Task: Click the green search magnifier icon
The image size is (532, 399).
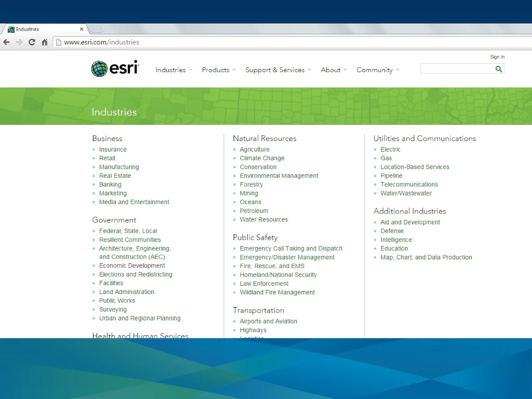Action: pyautogui.click(x=498, y=69)
